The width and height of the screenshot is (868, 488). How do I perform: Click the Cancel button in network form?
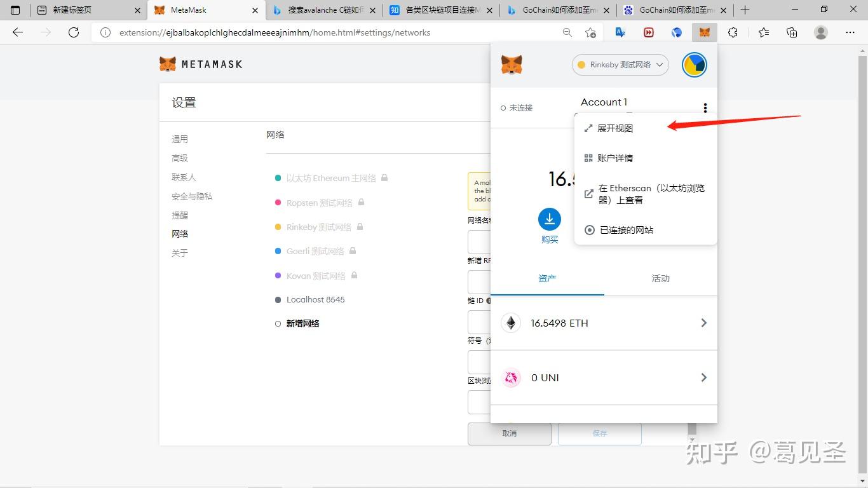click(510, 433)
